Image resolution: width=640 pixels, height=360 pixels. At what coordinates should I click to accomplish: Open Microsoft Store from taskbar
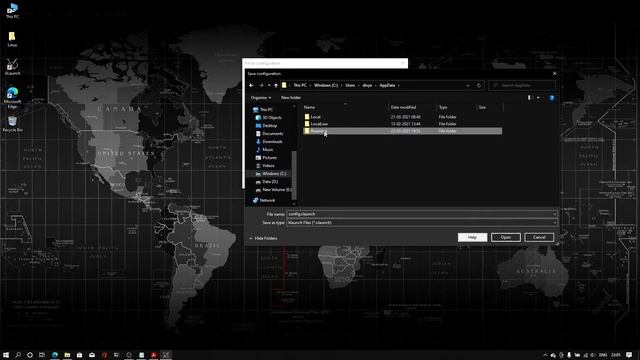click(x=79, y=355)
